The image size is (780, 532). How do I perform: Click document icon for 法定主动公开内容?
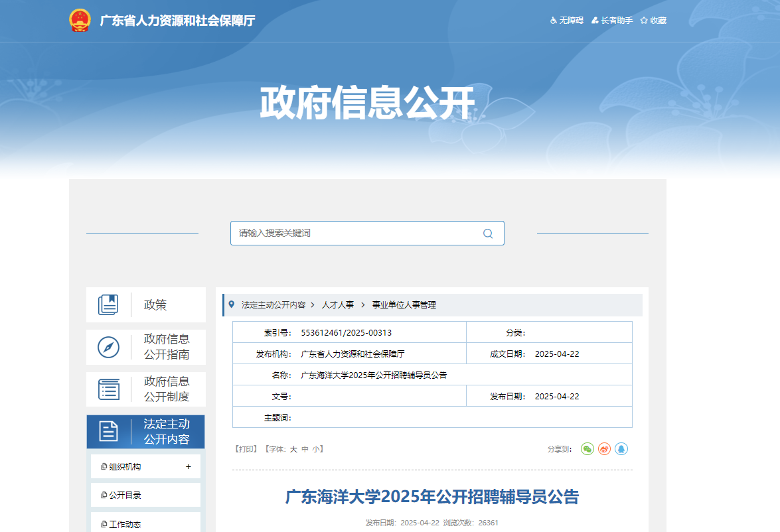(x=108, y=432)
